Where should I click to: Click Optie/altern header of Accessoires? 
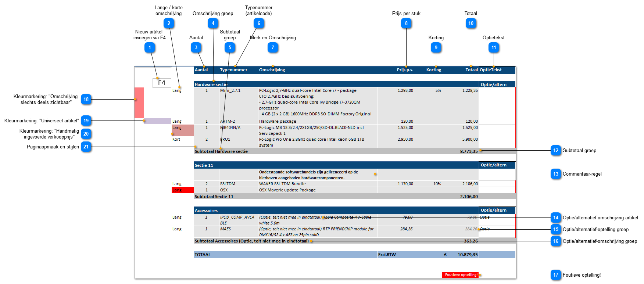coord(494,210)
